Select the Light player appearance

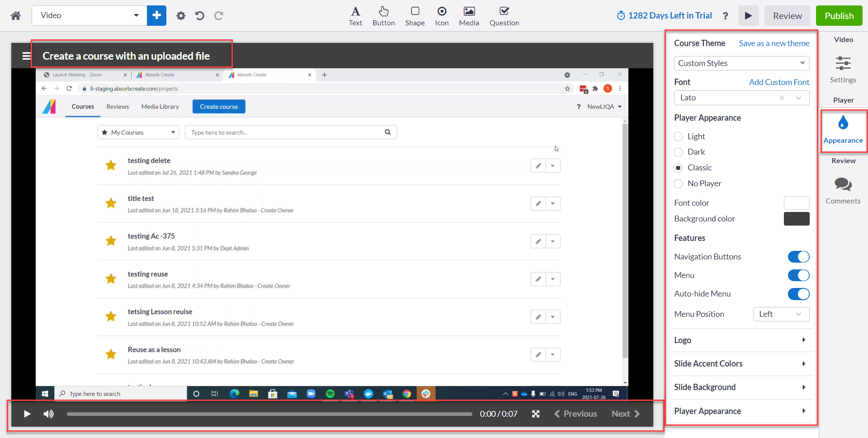point(678,137)
